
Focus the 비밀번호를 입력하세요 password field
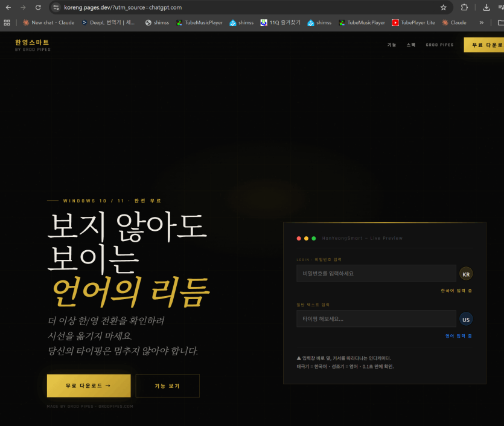[376, 274]
